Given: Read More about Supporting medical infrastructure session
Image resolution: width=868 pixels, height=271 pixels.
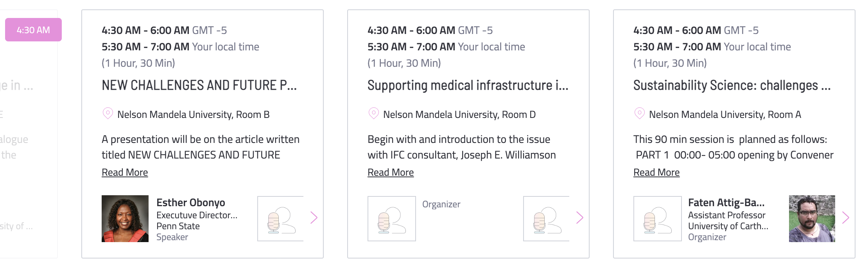Looking at the screenshot, I should point(391,172).
